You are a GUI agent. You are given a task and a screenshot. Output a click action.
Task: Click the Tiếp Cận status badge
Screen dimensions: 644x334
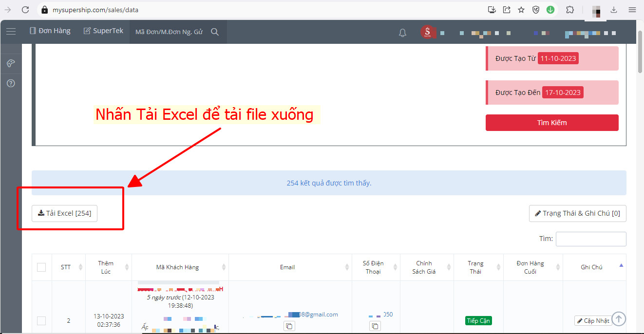tap(478, 321)
